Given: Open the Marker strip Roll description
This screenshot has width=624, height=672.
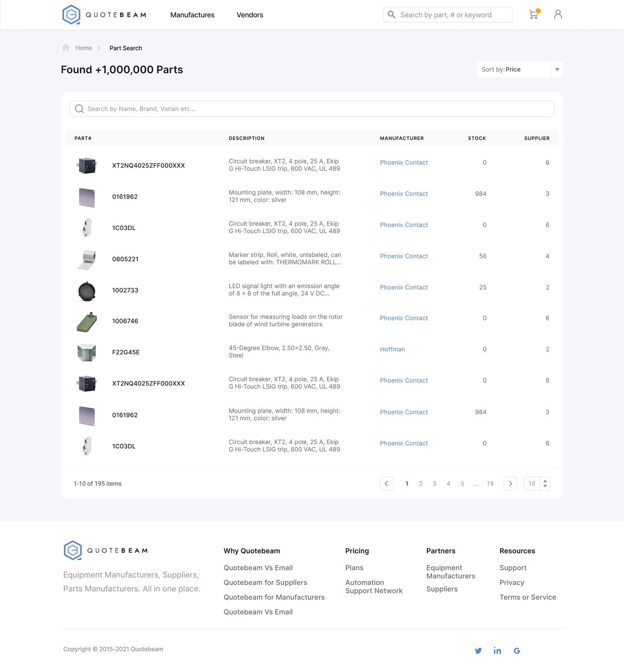Looking at the screenshot, I should tap(285, 258).
